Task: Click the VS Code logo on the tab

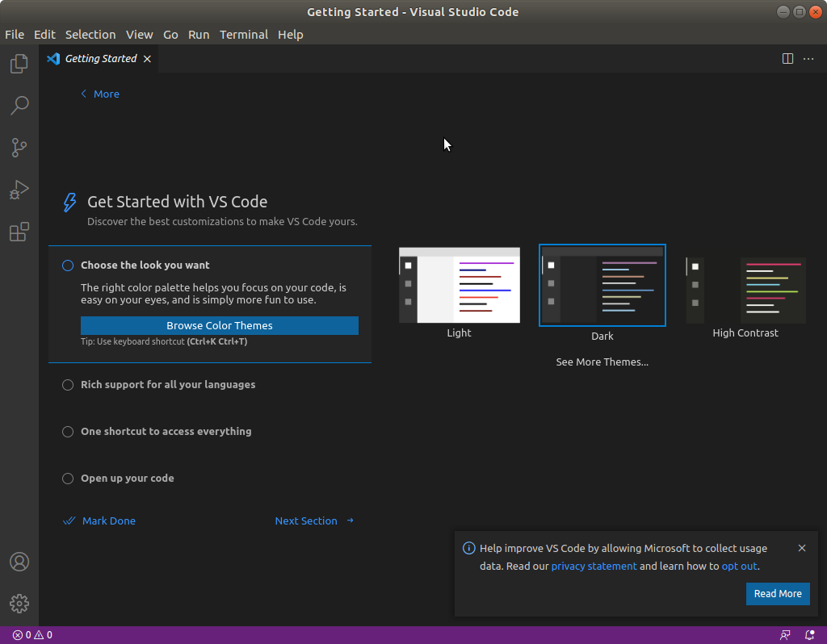Action: click(x=53, y=58)
